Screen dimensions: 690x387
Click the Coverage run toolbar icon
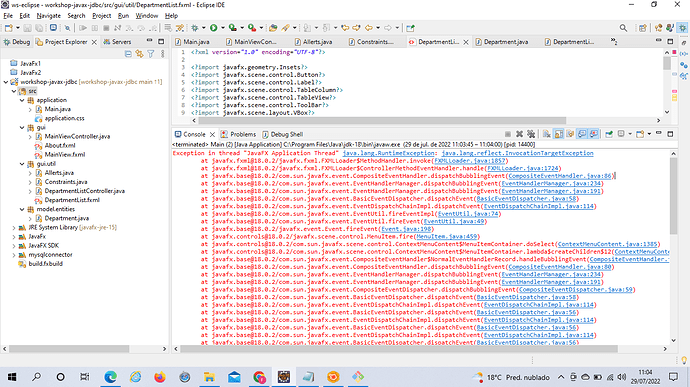233,28
